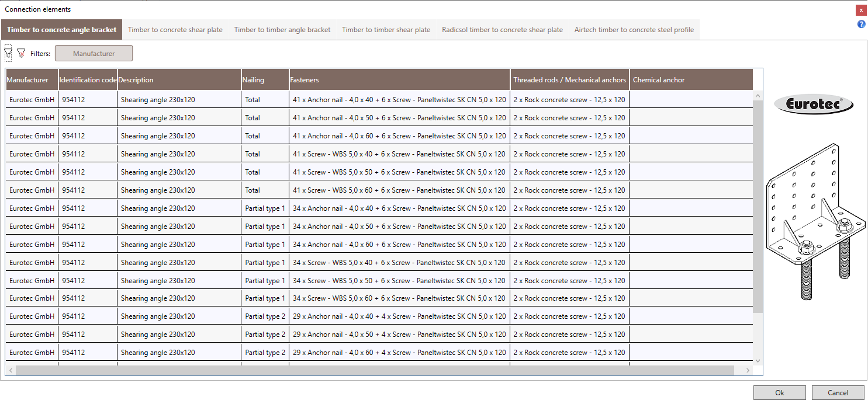Click the angle bracket product illustration

coord(816,221)
